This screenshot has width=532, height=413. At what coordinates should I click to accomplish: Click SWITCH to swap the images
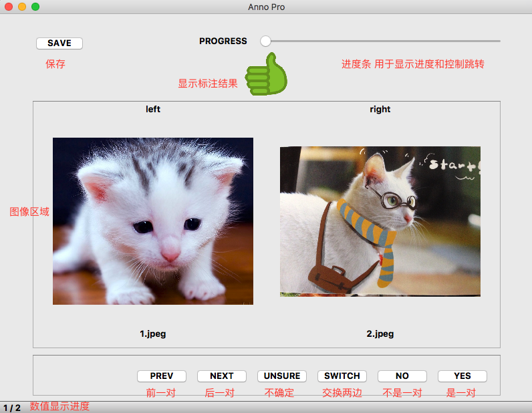click(342, 376)
